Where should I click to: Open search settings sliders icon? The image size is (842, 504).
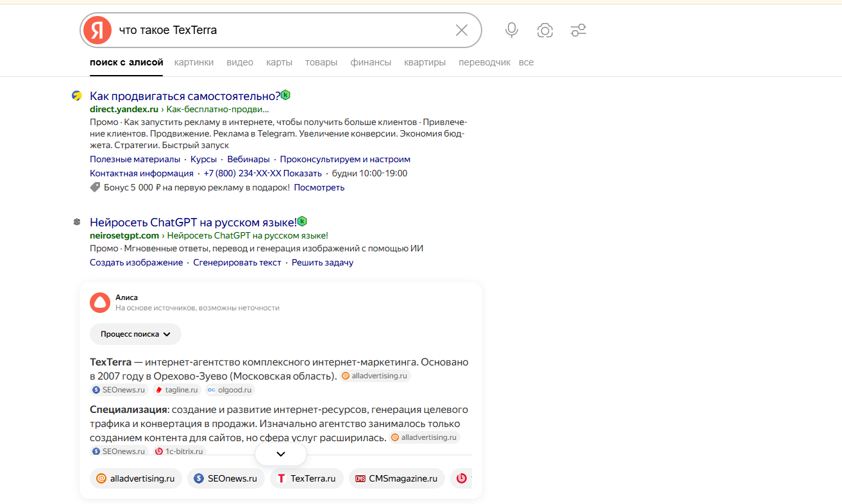coord(578,30)
